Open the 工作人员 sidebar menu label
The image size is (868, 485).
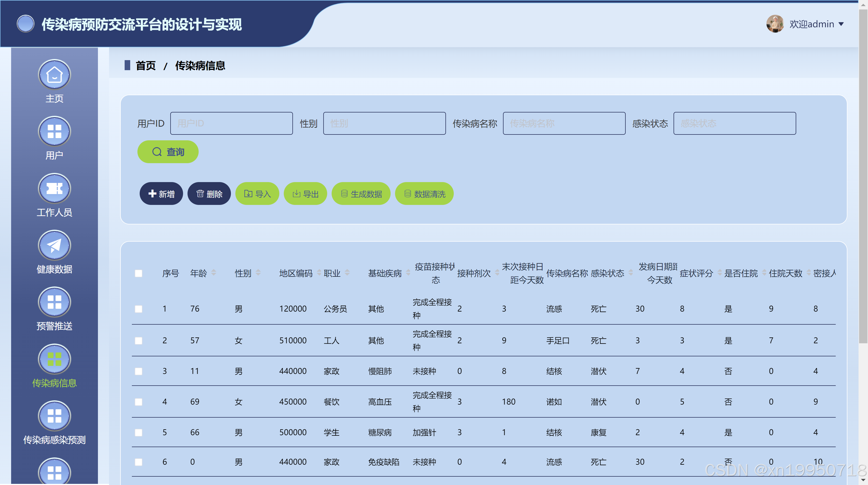click(x=54, y=212)
